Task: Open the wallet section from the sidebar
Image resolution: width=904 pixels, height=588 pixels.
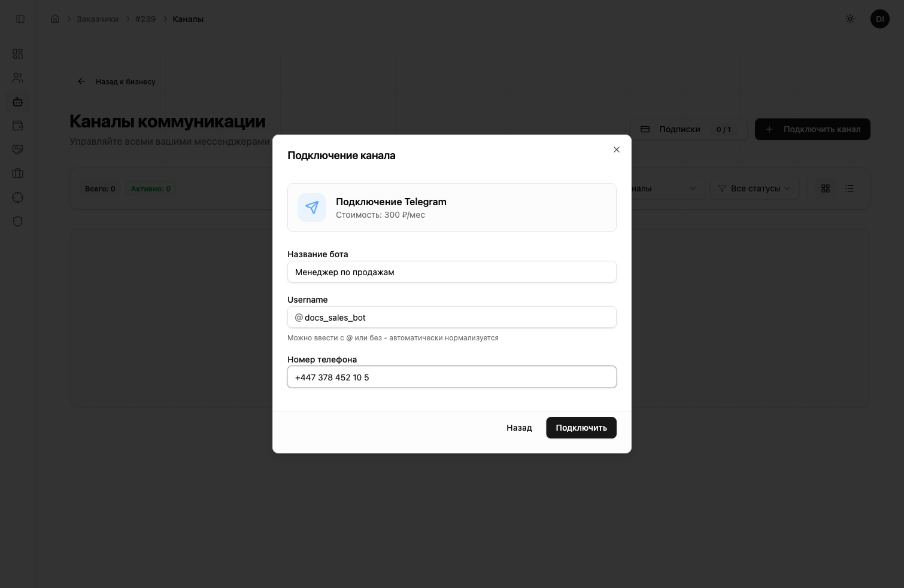Action: click(18, 126)
